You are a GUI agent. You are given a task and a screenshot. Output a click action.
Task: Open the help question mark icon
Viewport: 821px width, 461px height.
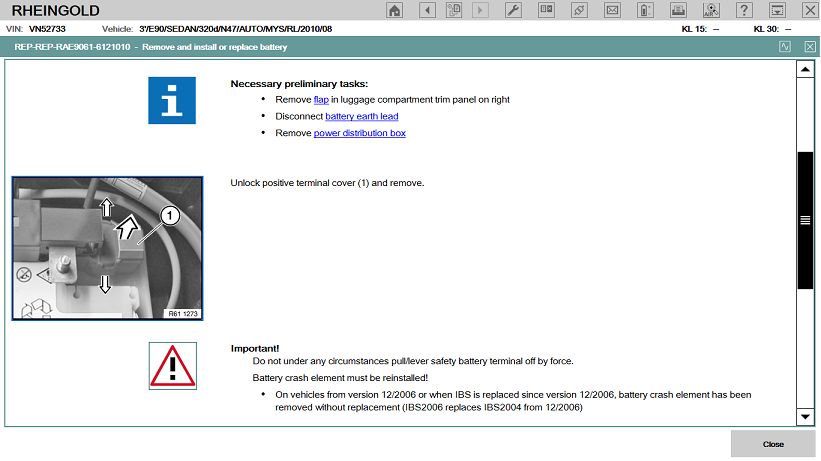point(744,10)
